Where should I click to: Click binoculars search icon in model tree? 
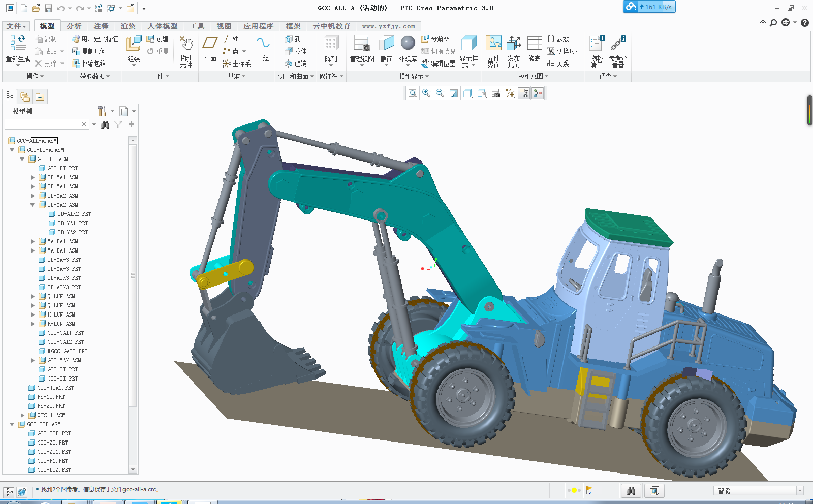[105, 124]
